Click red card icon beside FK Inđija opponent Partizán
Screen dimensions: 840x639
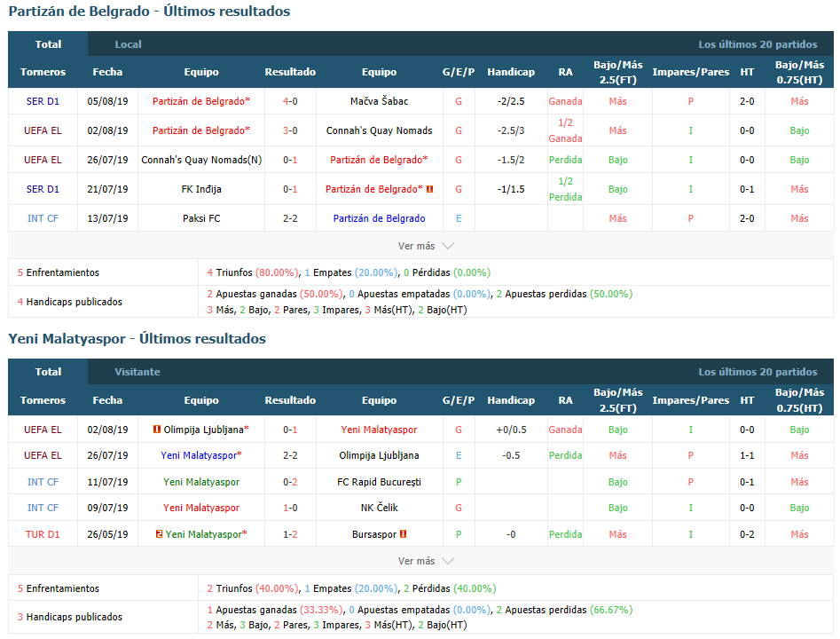pyautogui.click(x=429, y=189)
